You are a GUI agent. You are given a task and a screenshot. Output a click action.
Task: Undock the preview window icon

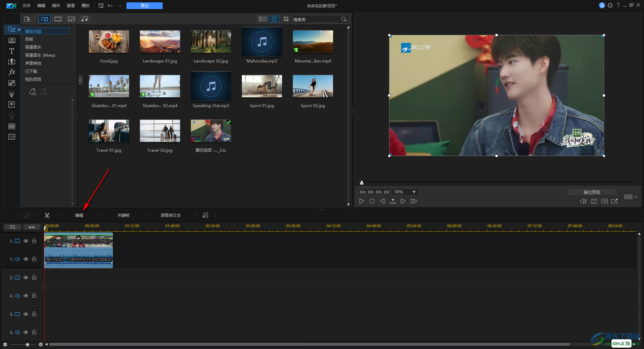click(x=614, y=201)
